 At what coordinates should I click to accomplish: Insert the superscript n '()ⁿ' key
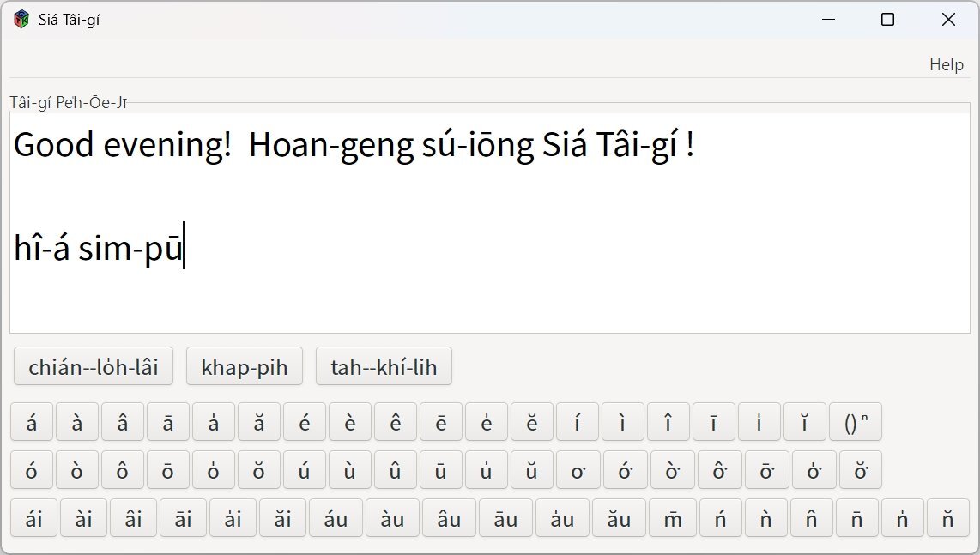[855, 422]
